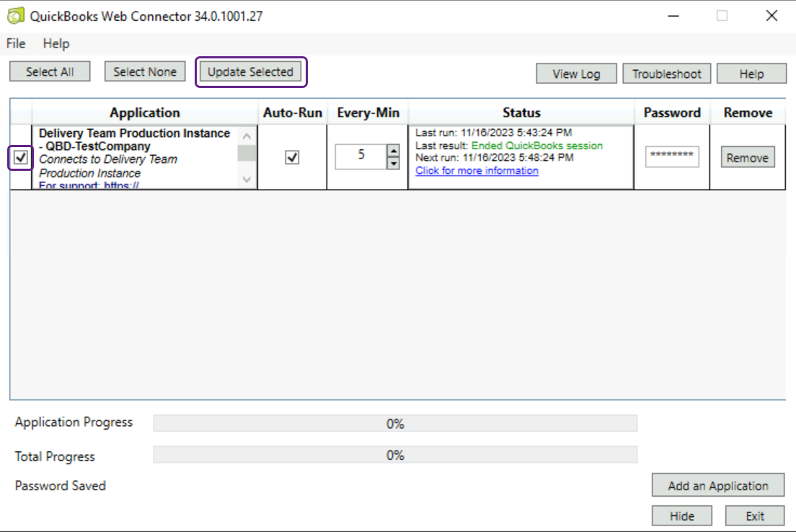This screenshot has width=796, height=532.
Task: Click the Select All button
Action: 50,72
